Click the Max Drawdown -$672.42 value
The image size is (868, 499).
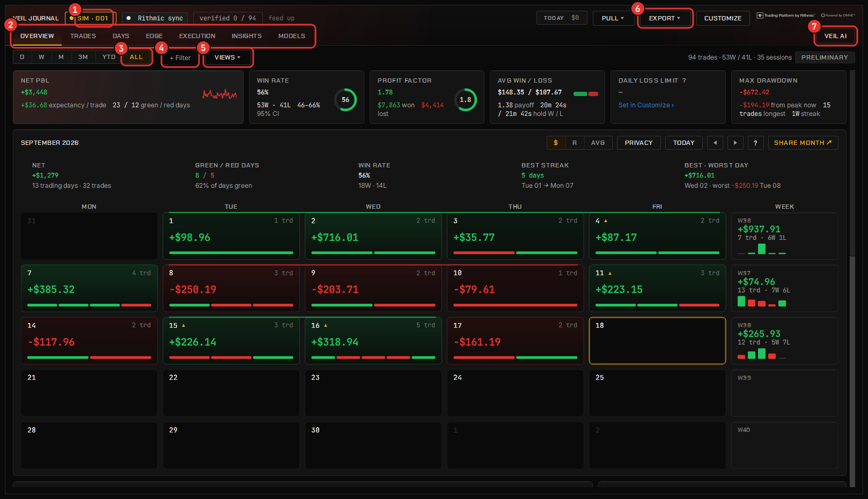point(754,92)
